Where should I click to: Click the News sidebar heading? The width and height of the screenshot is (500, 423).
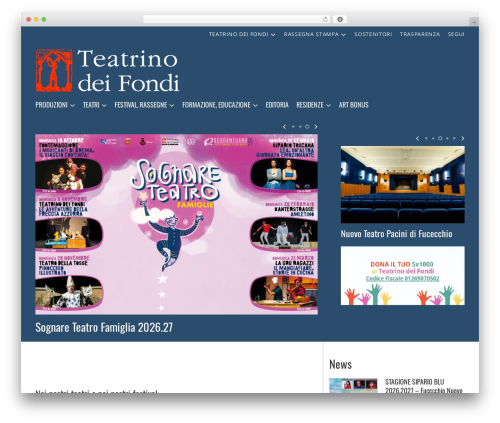[x=340, y=364]
